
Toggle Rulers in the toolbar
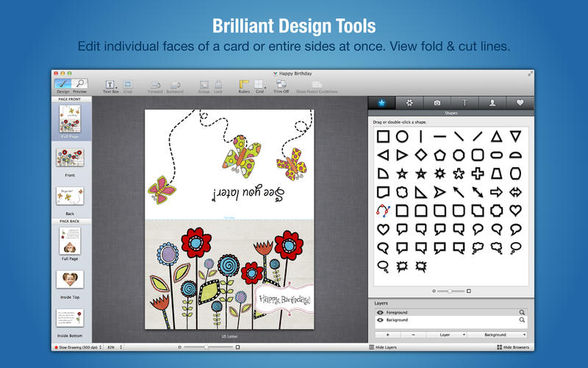tap(243, 85)
